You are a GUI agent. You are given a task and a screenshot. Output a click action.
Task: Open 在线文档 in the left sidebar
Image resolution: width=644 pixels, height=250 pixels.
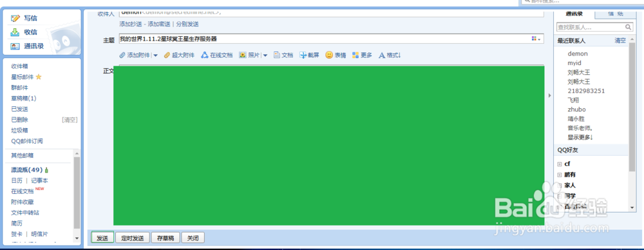(23, 191)
